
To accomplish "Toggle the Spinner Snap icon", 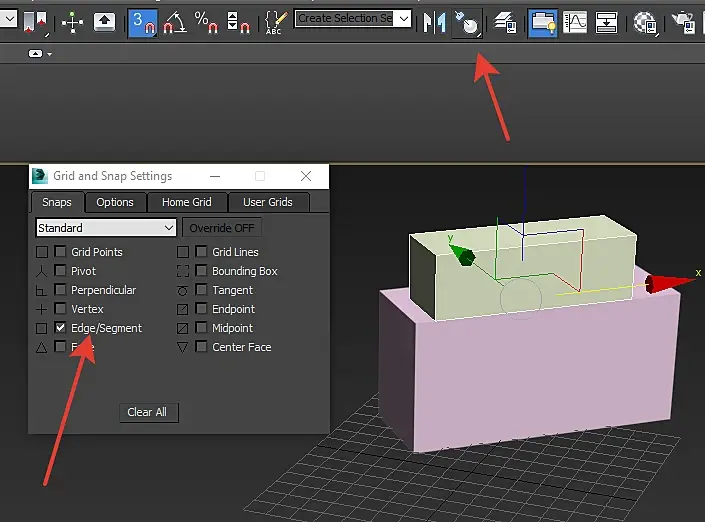I will tap(238, 22).
